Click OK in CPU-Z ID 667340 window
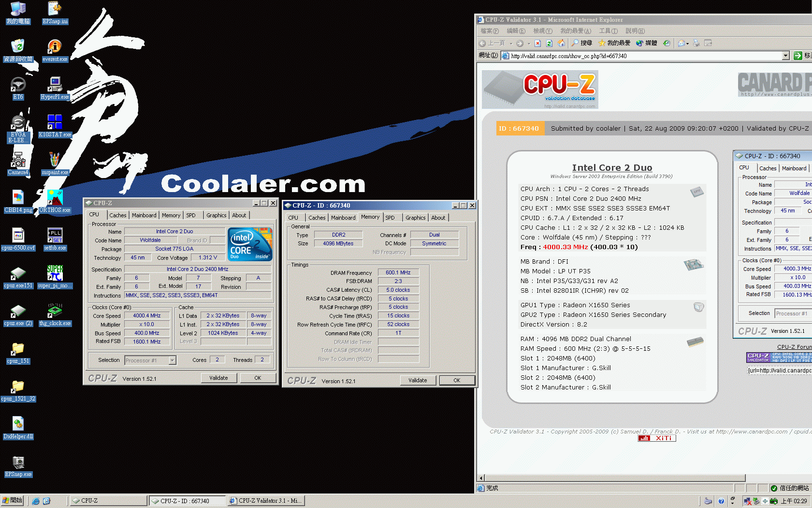Screen dimensions: 812x508 pos(457,380)
